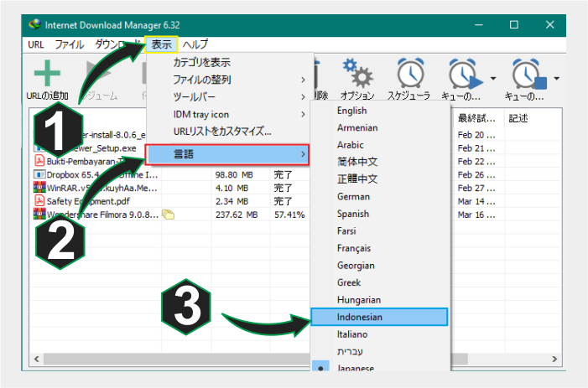Open the ヘルプ menu
Image resolution: width=588 pixels, height=388 pixels.
click(x=195, y=44)
